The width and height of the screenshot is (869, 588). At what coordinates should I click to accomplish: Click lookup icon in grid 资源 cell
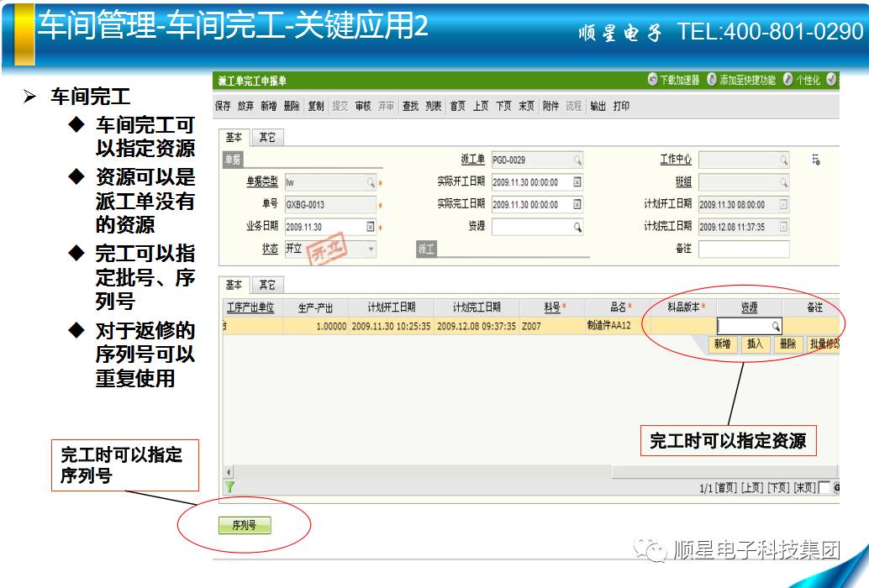point(775,326)
